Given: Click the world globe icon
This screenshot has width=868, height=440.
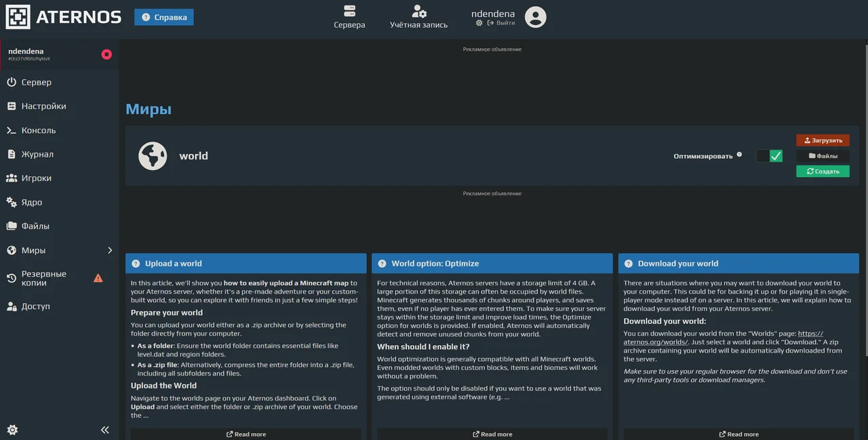Looking at the screenshot, I should point(153,156).
